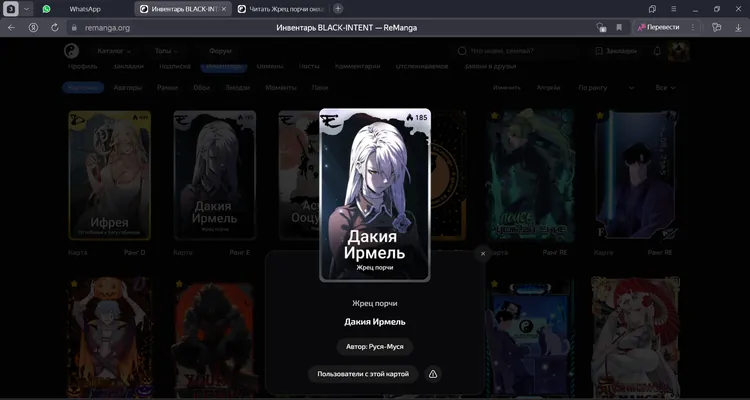
Task: Open the collections icon in title bar
Action: click(x=652, y=9)
